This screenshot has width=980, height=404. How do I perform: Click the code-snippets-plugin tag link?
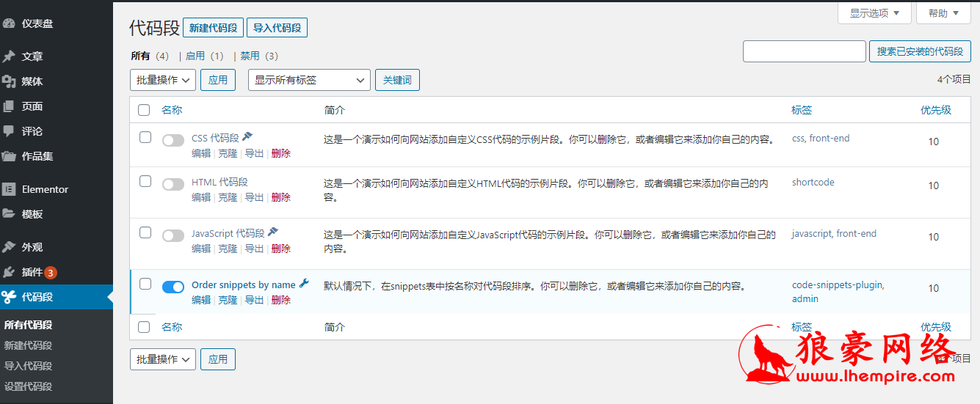coord(838,284)
